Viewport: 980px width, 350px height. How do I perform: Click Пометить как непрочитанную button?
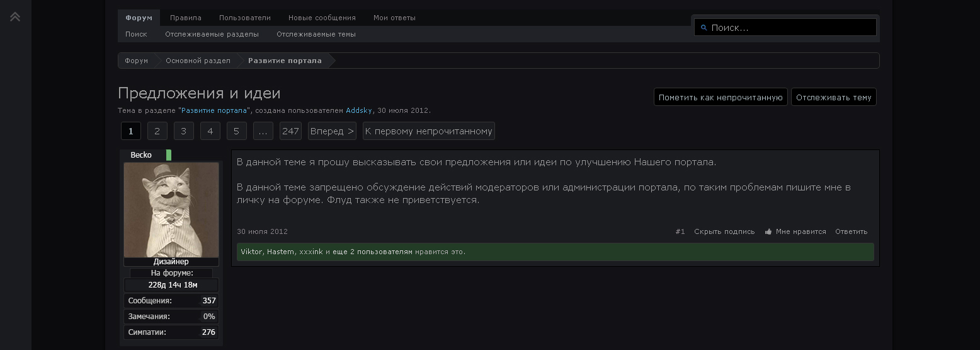[721, 97]
